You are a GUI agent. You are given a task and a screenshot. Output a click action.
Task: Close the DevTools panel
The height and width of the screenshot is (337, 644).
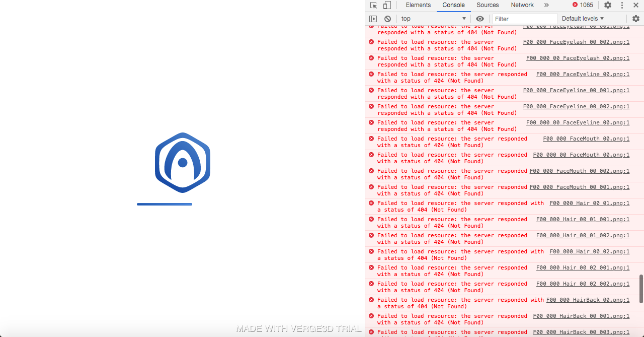635,5
